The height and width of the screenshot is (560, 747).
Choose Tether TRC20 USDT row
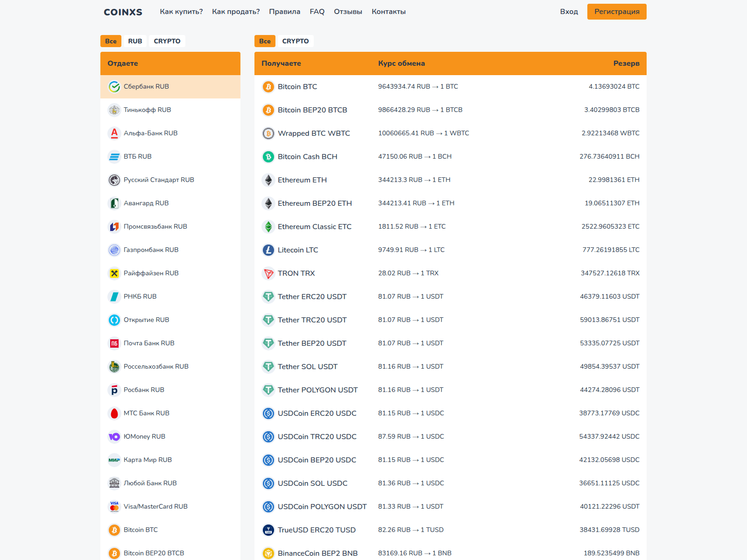(312, 320)
